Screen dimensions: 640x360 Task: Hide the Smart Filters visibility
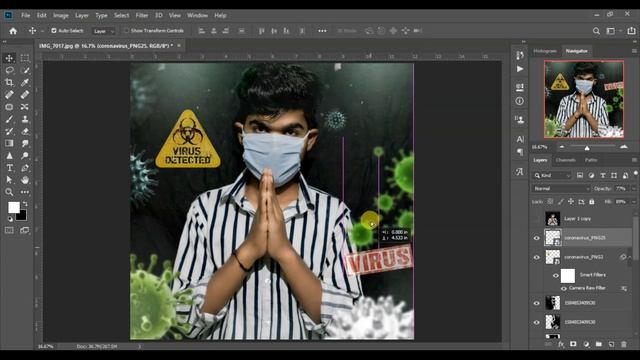556,276
